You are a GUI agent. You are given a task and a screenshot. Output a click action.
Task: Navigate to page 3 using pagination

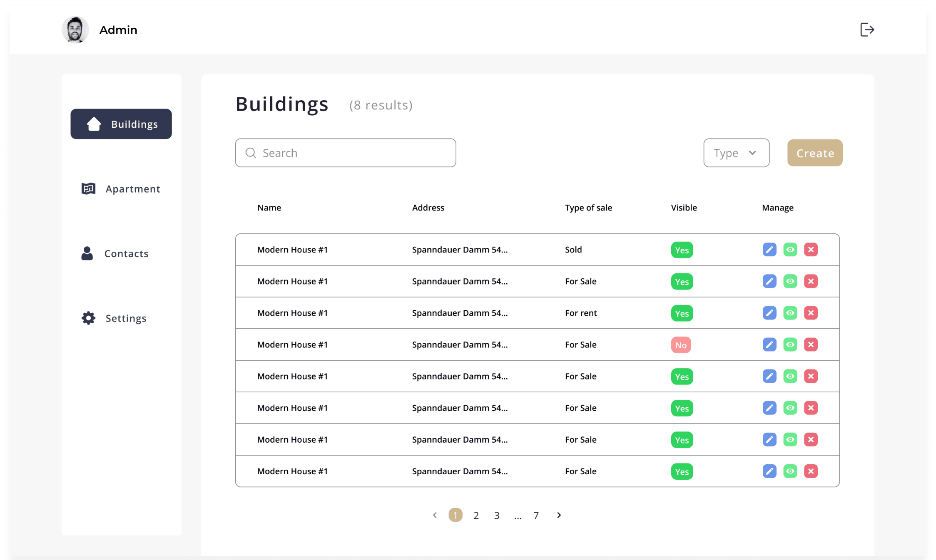tap(496, 514)
